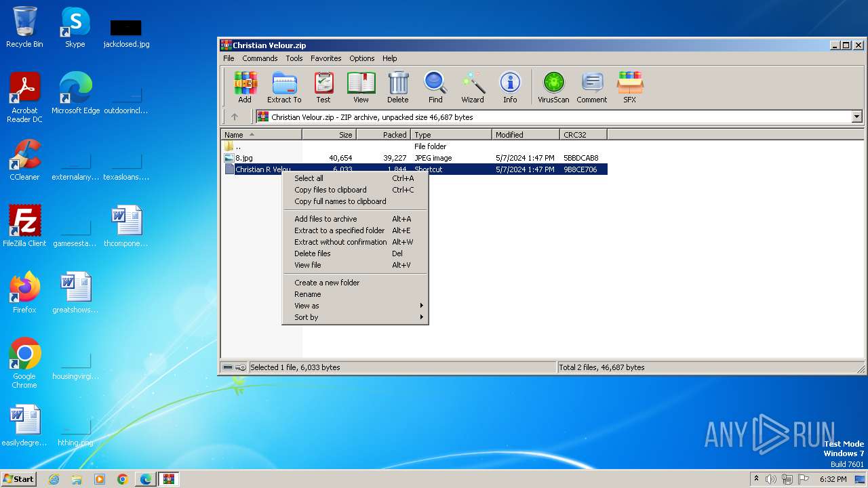Sort by Packed column header
The image size is (868, 488).
(384, 135)
